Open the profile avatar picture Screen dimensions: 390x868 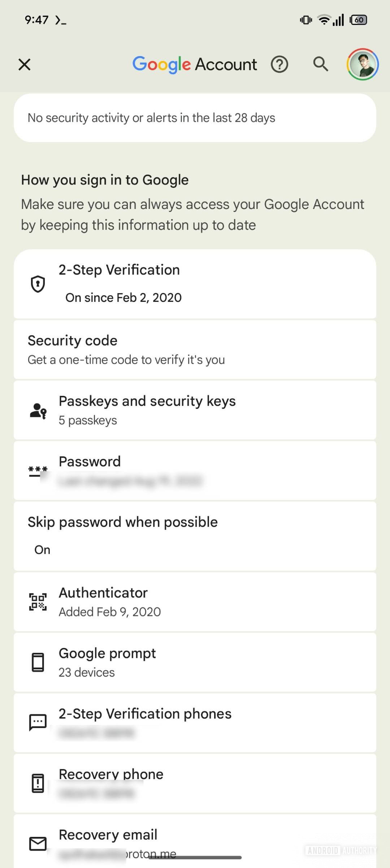(x=363, y=64)
